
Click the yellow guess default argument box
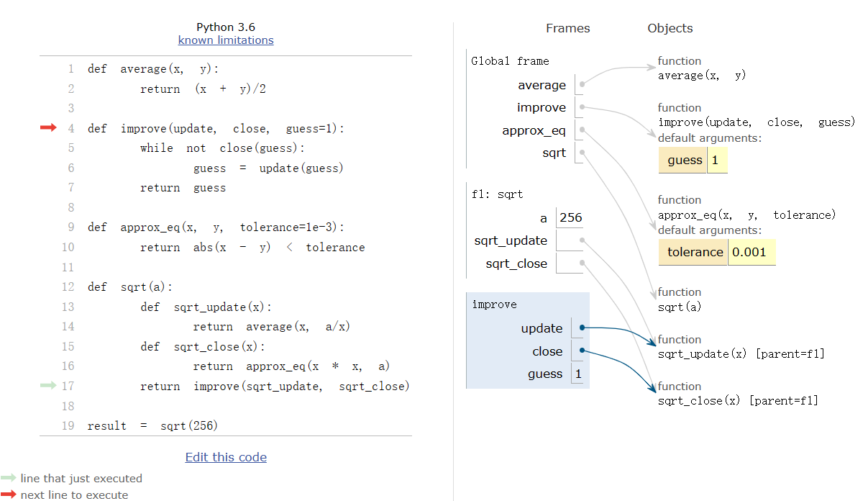point(684,161)
